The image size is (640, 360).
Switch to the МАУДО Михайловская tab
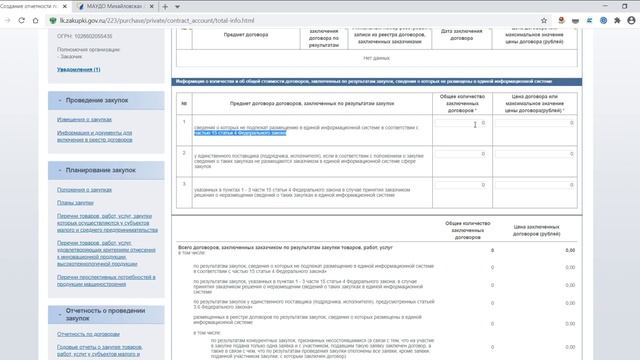[115, 7]
